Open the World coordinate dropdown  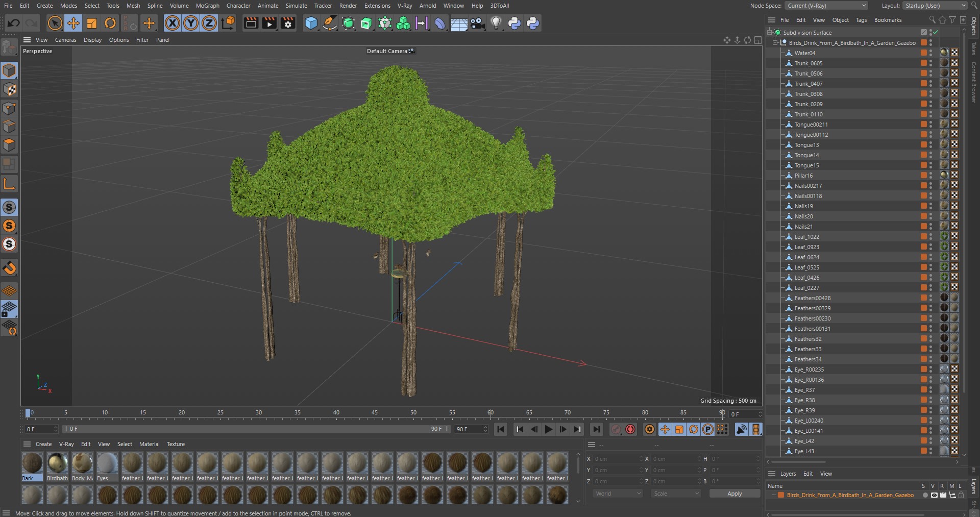pos(618,494)
